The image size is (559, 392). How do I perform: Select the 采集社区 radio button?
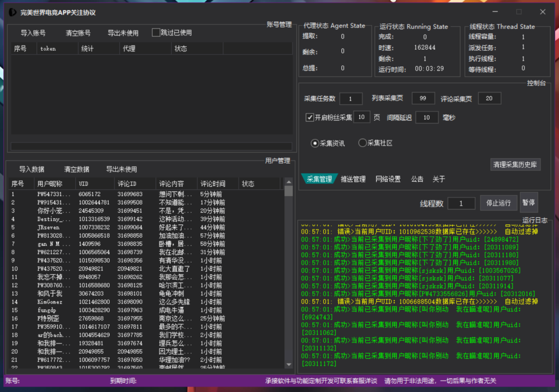coord(362,142)
